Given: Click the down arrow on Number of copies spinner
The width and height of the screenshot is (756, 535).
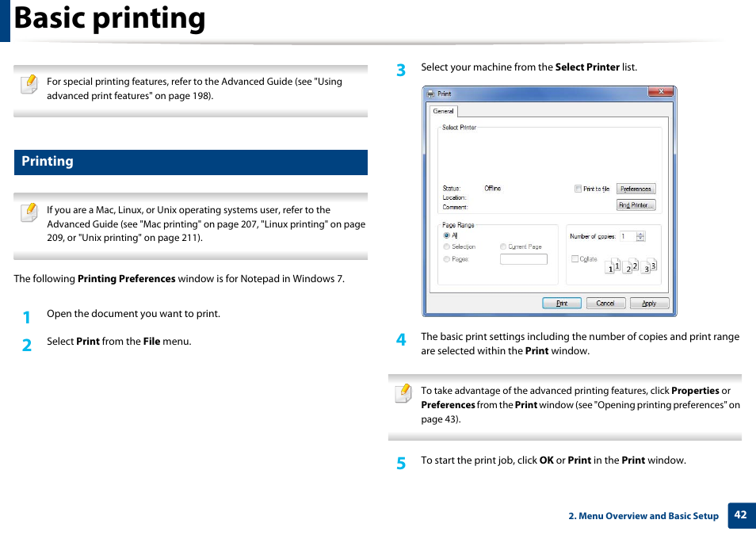Looking at the screenshot, I should point(640,239).
